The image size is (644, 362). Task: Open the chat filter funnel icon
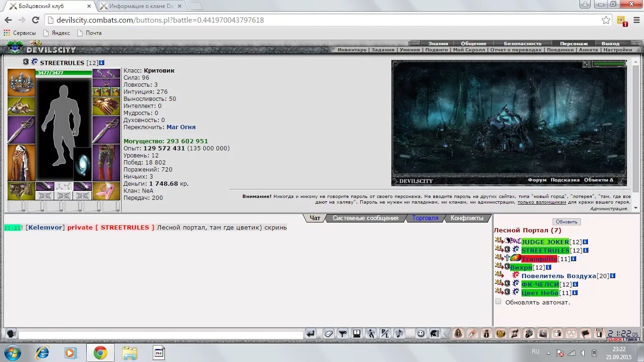pos(343,334)
